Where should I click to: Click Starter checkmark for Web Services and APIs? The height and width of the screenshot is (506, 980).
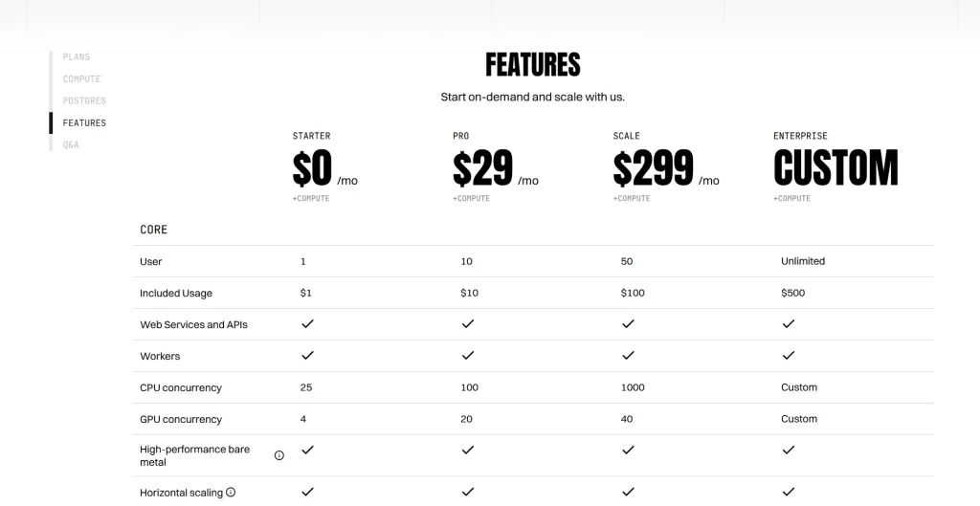tap(307, 323)
